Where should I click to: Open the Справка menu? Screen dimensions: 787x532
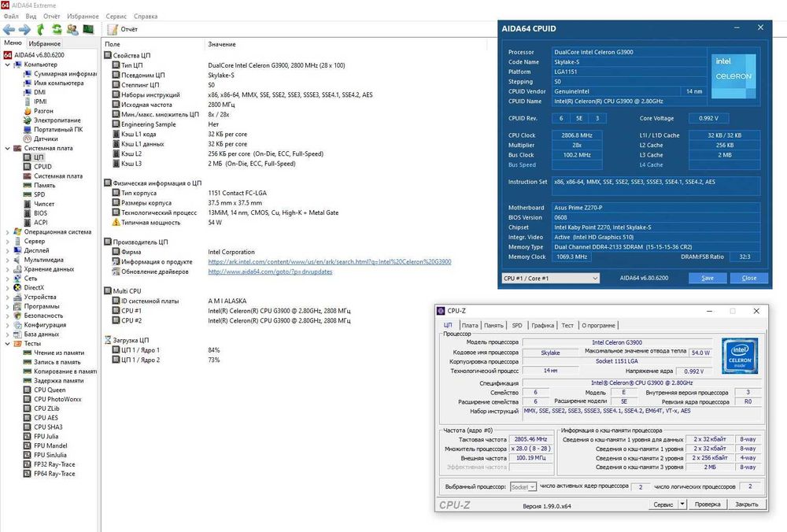pos(146,16)
